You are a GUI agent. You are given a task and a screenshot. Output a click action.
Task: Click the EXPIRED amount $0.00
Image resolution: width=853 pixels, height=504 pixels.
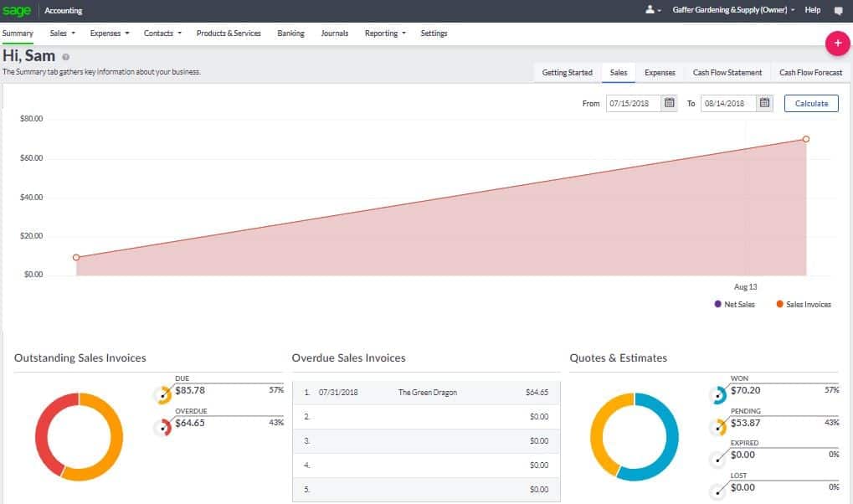pos(743,455)
